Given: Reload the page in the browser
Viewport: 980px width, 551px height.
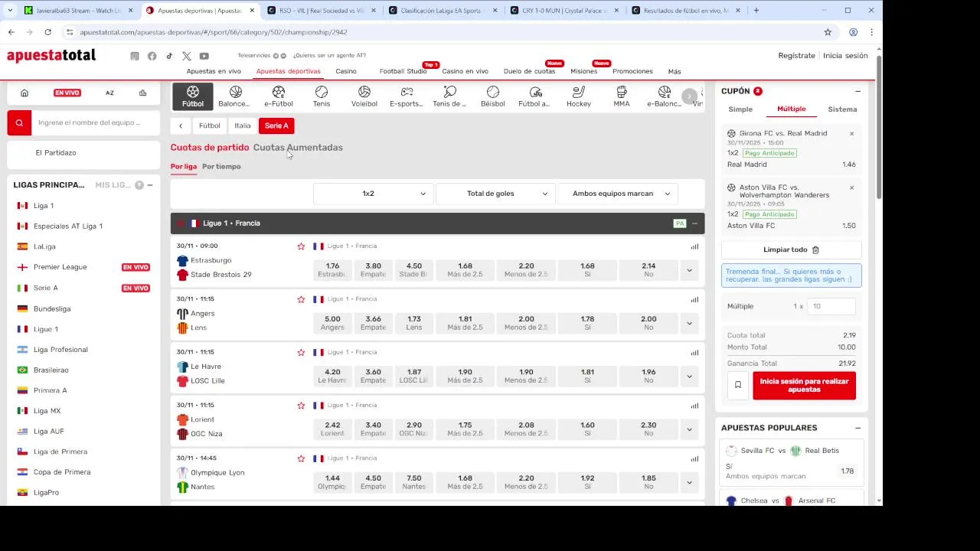Looking at the screenshot, I should 47,32.
